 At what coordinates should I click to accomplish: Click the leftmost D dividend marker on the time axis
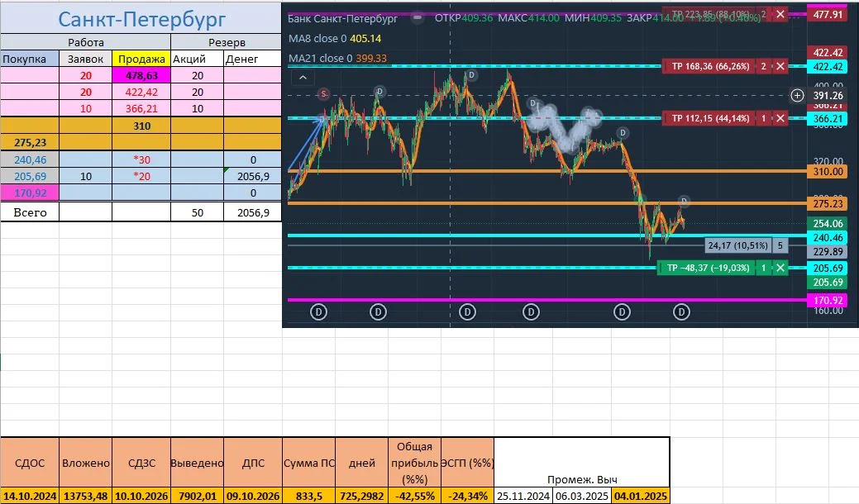coord(318,312)
